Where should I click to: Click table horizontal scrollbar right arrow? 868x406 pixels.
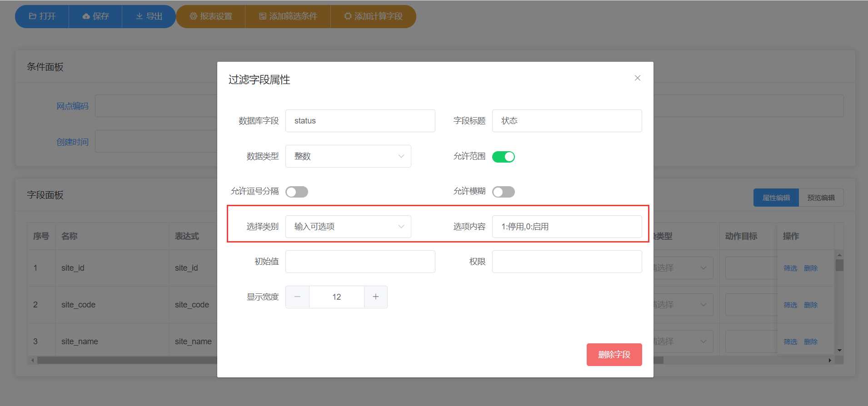tap(830, 360)
